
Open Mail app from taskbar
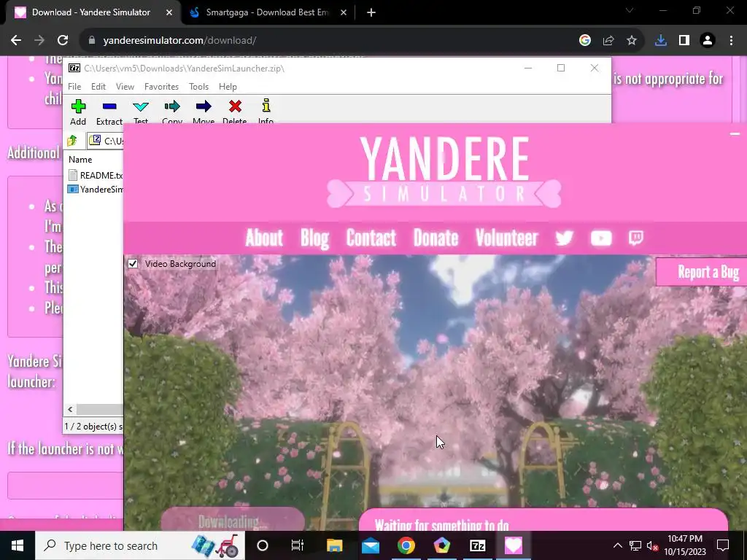pyautogui.click(x=370, y=545)
